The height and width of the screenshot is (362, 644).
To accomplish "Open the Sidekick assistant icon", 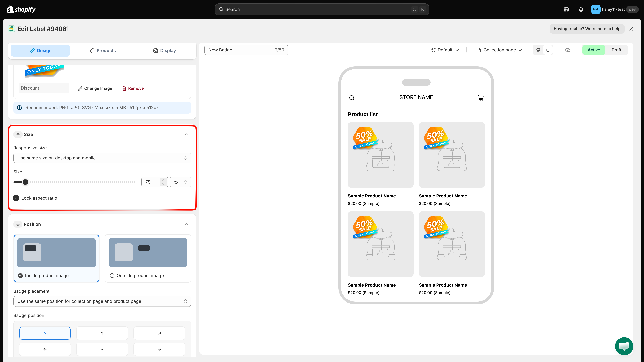I will pos(566,9).
